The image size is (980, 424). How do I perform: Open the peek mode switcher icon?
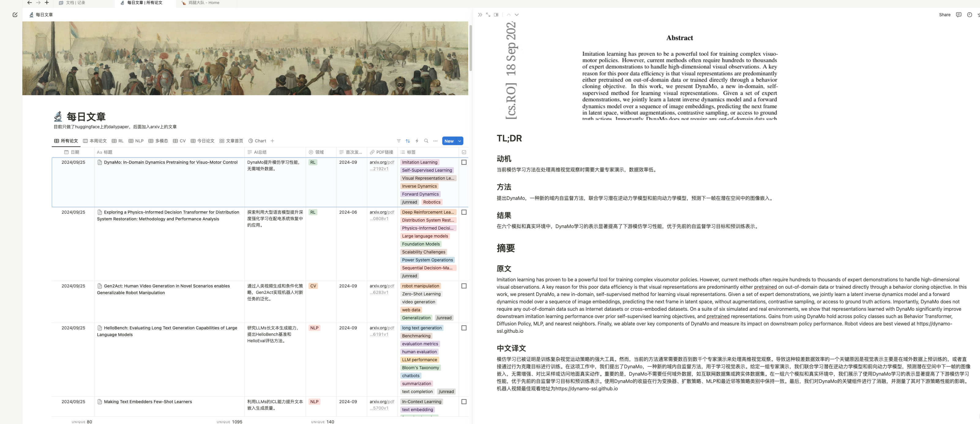coord(496,15)
